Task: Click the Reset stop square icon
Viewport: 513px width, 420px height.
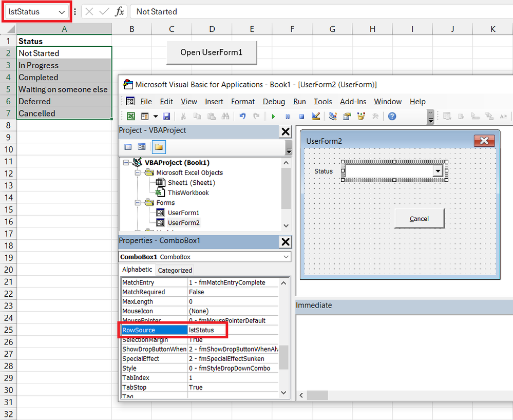Action: pyautogui.click(x=301, y=117)
